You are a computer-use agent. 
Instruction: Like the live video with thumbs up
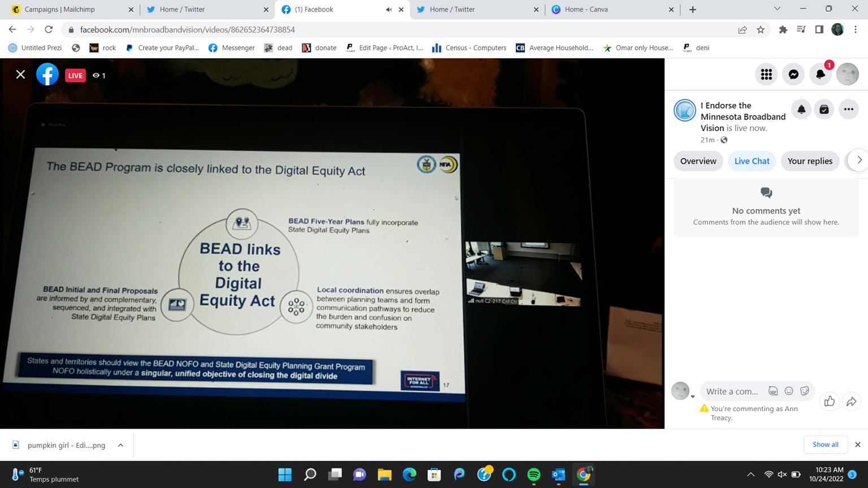[x=829, y=402]
